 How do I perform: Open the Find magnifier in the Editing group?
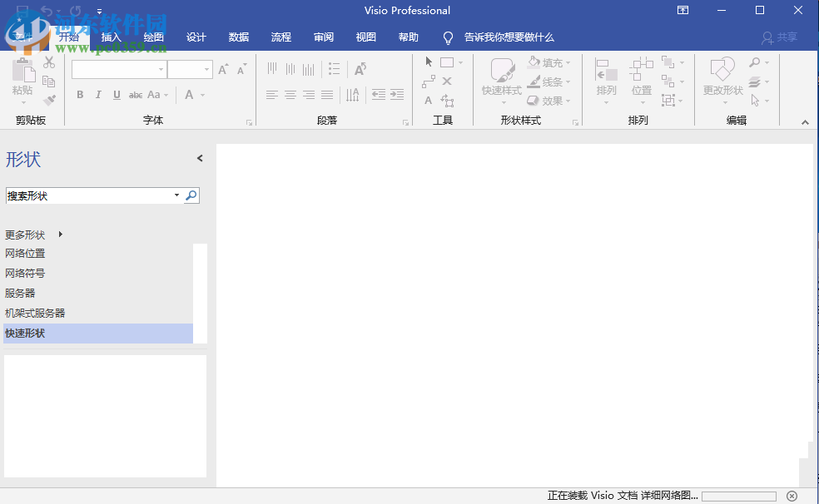755,62
